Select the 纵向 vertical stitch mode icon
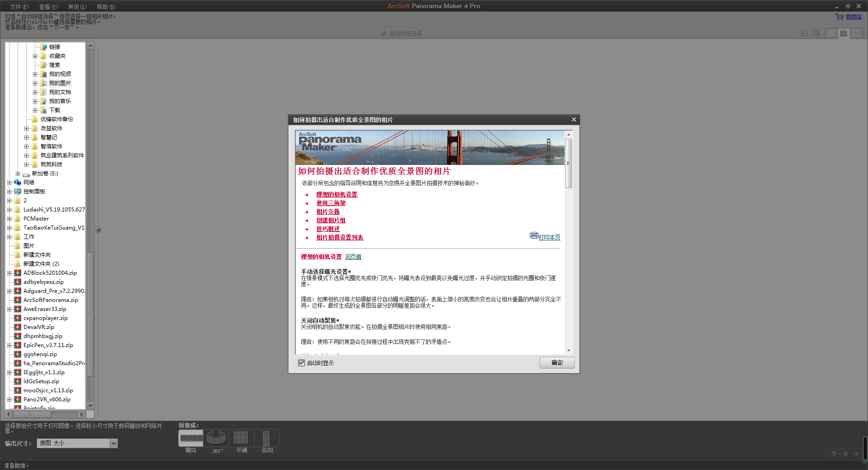This screenshot has height=470, width=868. tap(266, 438)
